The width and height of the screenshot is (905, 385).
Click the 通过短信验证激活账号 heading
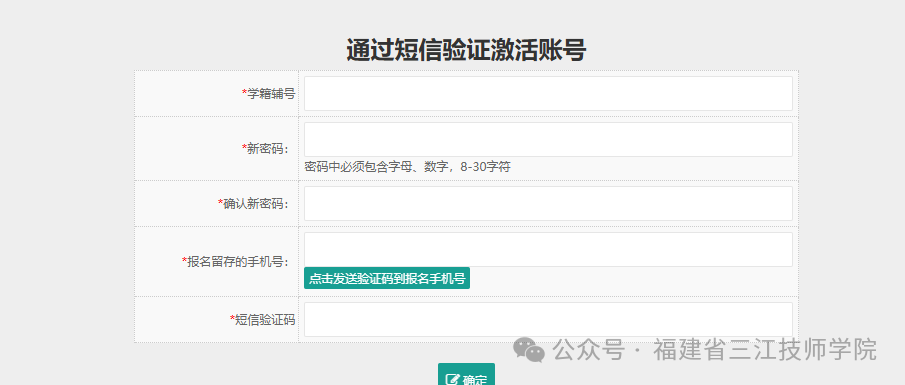[x=466, y=50]
